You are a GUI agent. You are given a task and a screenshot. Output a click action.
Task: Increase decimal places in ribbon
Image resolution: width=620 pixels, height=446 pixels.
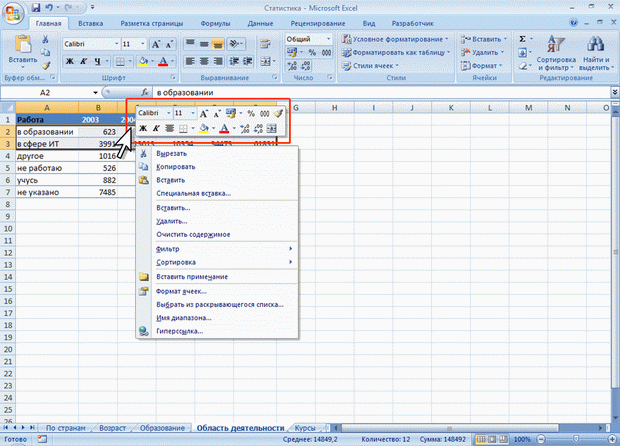[292, 66]
